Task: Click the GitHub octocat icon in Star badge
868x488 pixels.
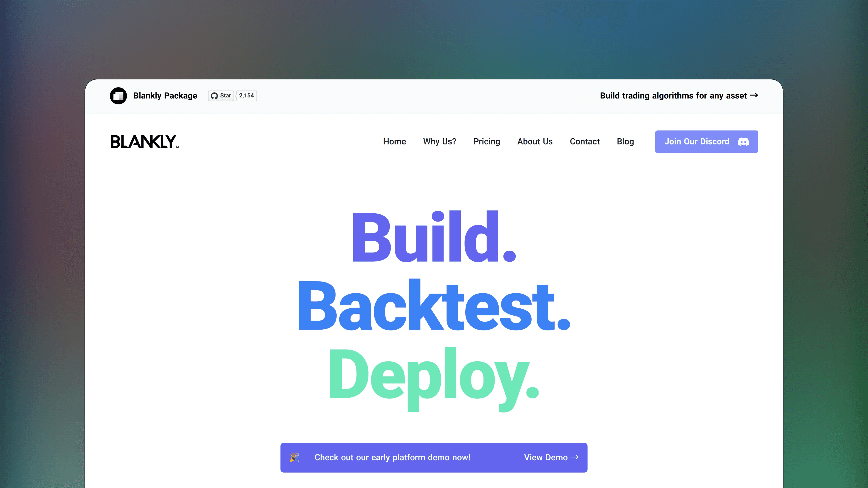Action: pyautogui.click(x=215, y=96)
